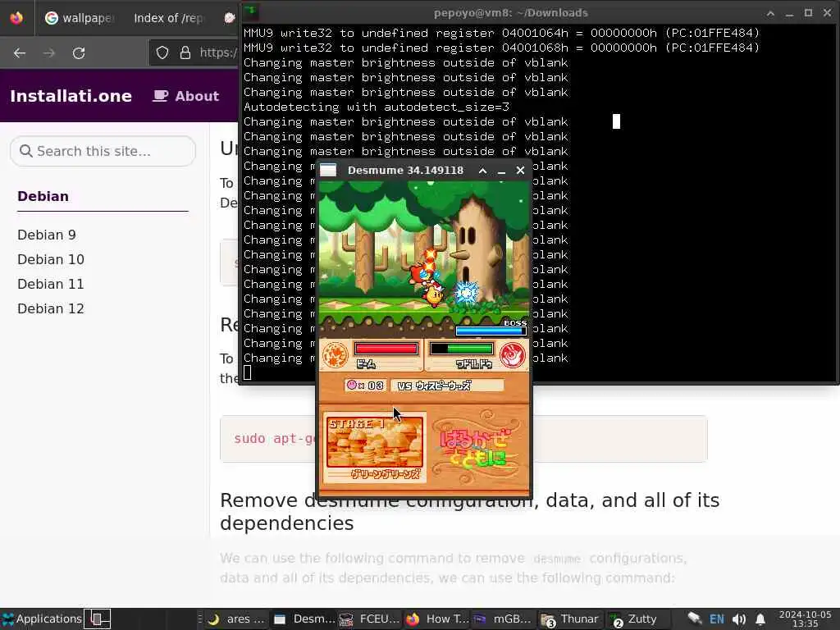
Task: Open the Applications menu
Action: click(x=42, y=619)
